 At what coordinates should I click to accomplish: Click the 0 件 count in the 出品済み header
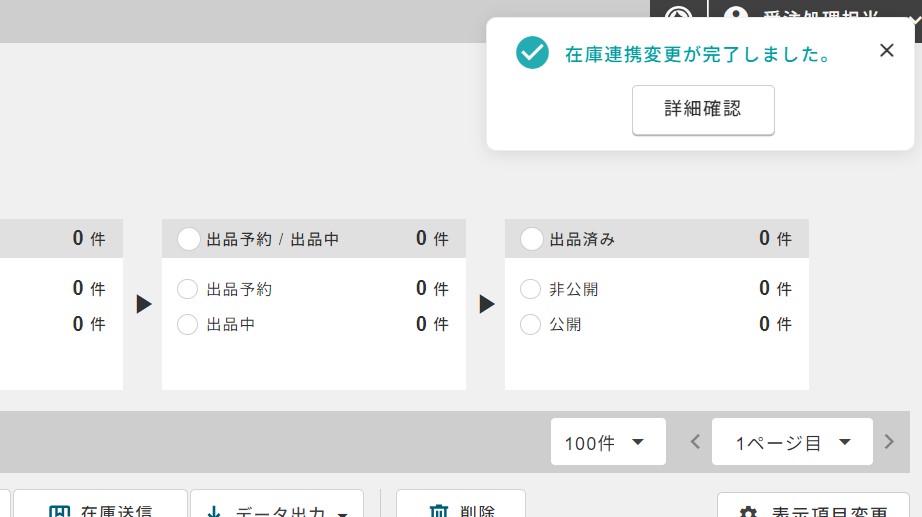[776, 238]
